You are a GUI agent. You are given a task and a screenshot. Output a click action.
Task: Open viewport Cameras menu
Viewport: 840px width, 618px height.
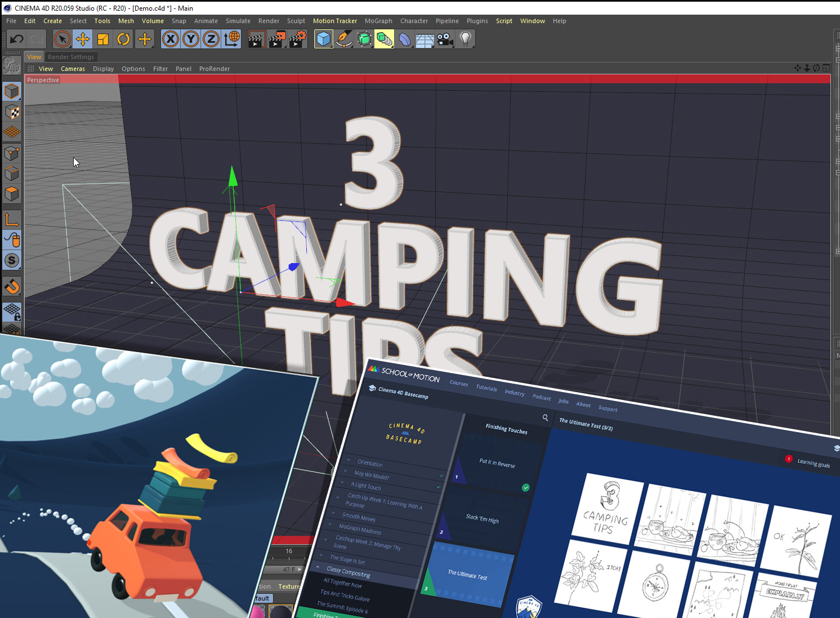73,69
